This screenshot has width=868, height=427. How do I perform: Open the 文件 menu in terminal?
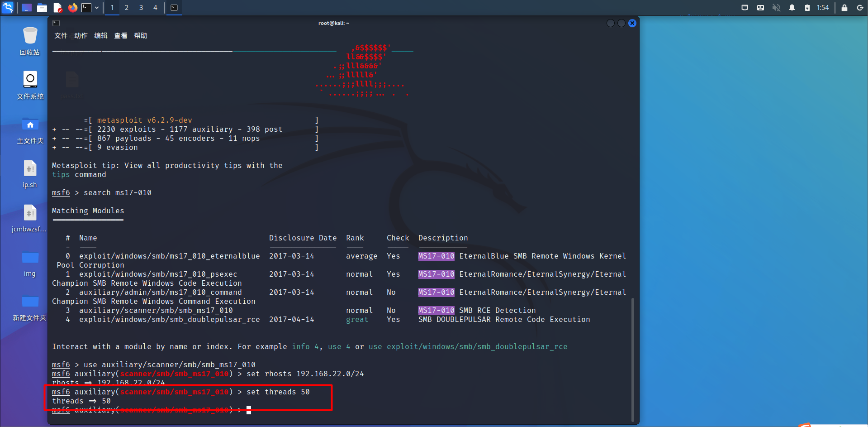tap(61, 36)
